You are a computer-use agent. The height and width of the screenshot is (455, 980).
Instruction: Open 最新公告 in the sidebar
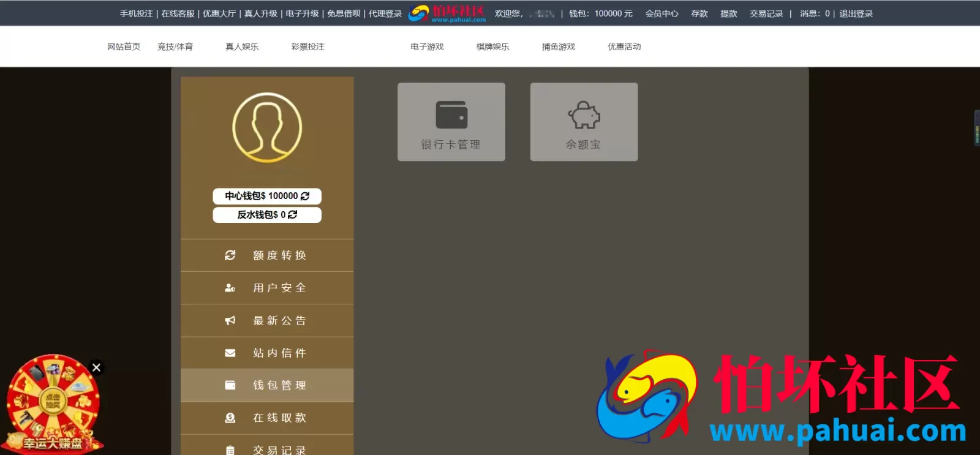267,320
